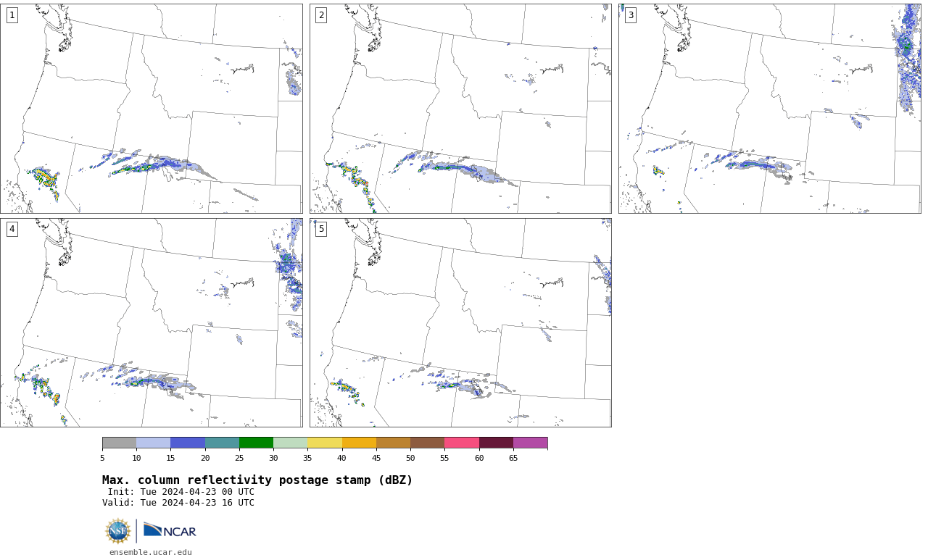The height and width of the screenshot is (560, 928).
Task: Open ensemble member 3 reflectivity map
Action: pyautogui.click(x=769, y=108)
